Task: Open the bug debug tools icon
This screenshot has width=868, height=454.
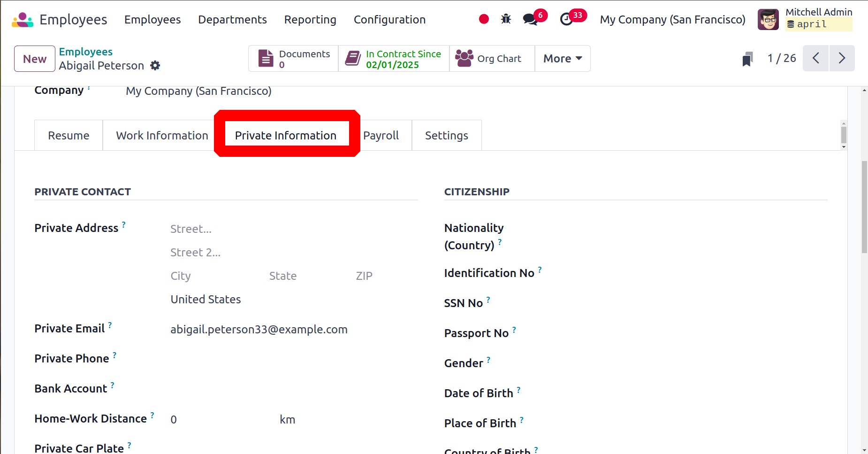Action: tap(506, 19)
